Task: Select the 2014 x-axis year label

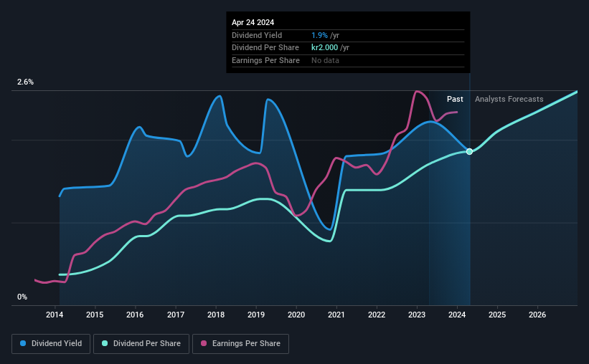Action: click(55, 315)
